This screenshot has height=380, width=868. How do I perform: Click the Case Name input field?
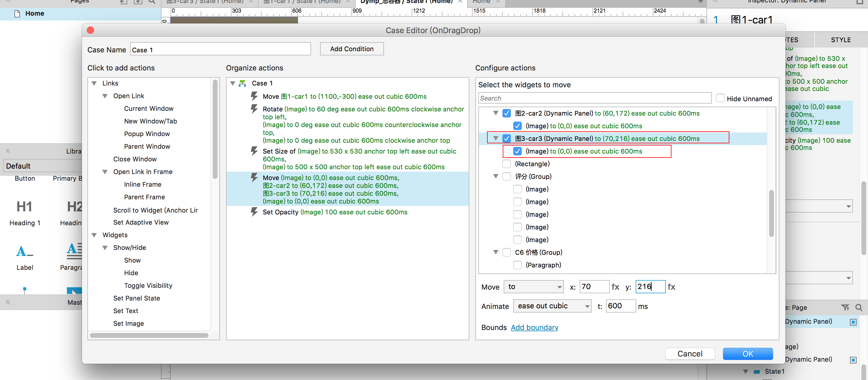coord(220,49)
